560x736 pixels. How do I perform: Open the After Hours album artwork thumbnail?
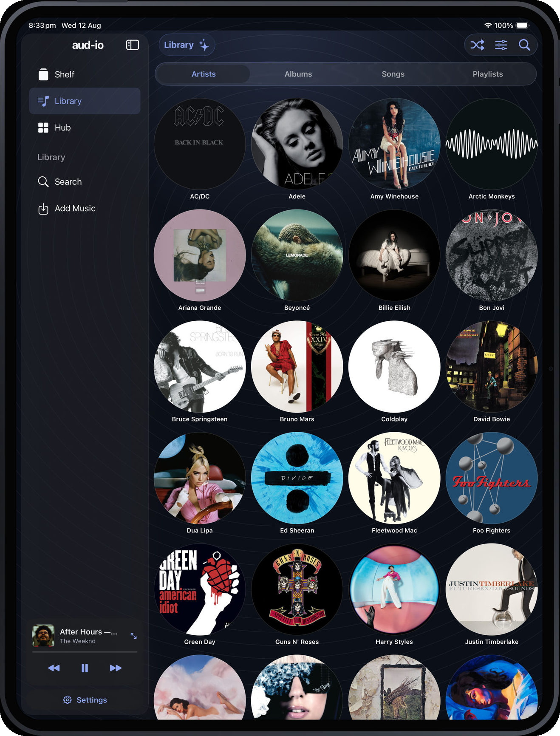[x=43, y=636]
